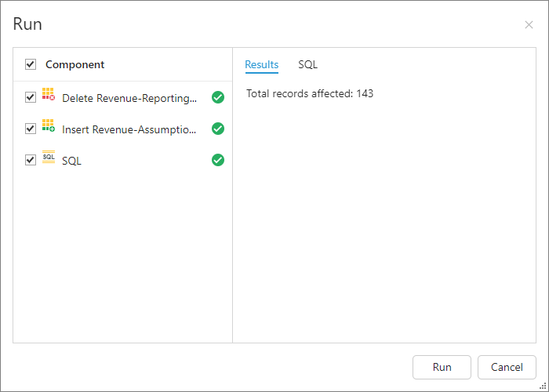Viewport: 549px width, 392px height.
Task: Click green success checkmark for Delete Revenue-Reporting
Action: click(218, 97)
